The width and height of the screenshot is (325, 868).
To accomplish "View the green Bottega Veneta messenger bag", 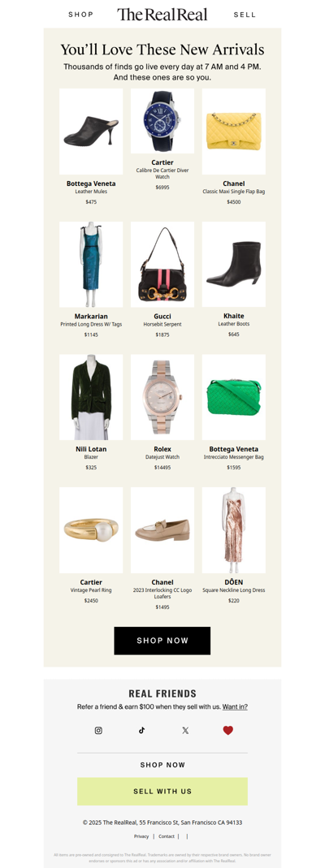I will [x=234, y=398].
